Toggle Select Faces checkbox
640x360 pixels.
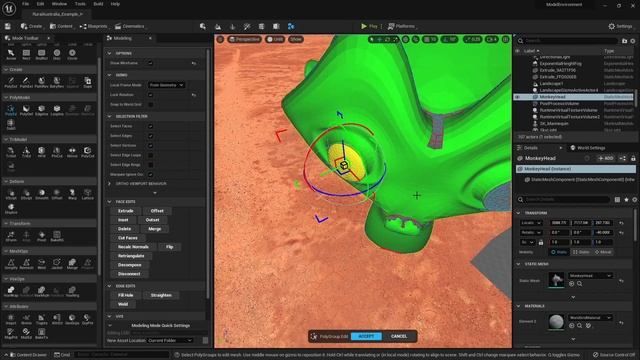tap(151, 126)
